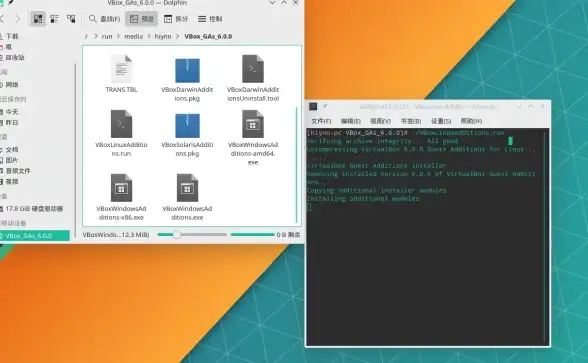
Task: Click the Dolphin zoom slider handle
Action: click(x=177, y=235)
